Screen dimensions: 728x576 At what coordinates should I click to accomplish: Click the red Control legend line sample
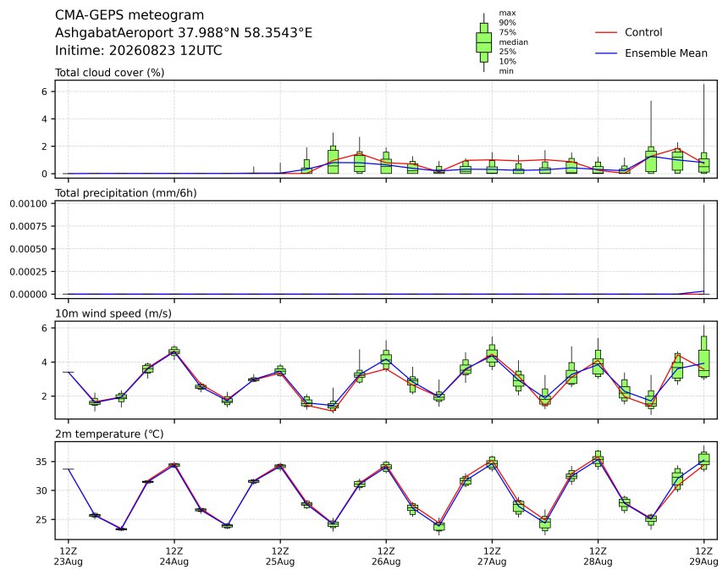(x=606, y=32)
